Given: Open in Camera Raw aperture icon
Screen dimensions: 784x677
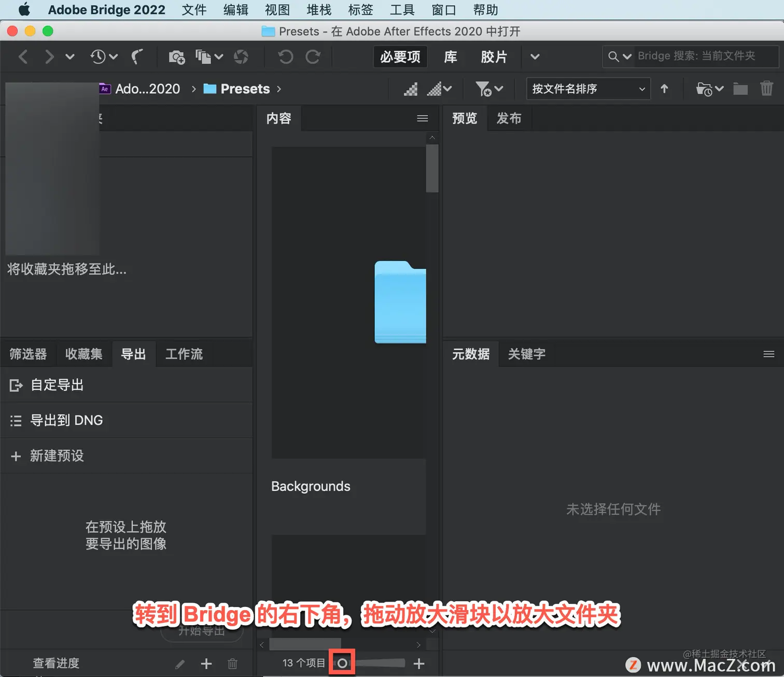Looking at the screenshot, I should 241,57.
